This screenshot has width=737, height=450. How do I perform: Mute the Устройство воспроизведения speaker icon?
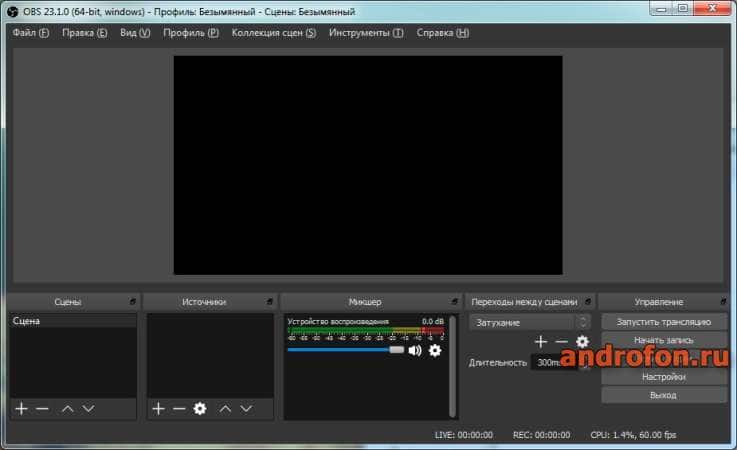(415, 350)
